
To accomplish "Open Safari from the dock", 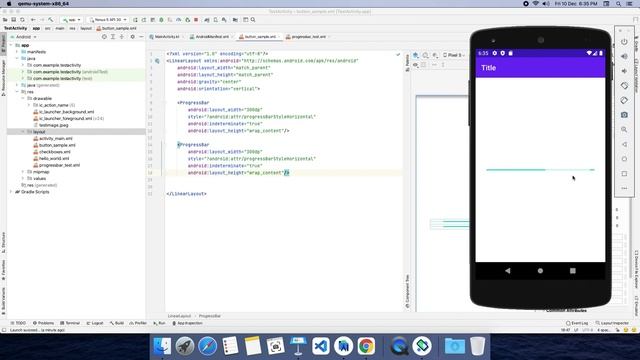I will tap(208, 346).
